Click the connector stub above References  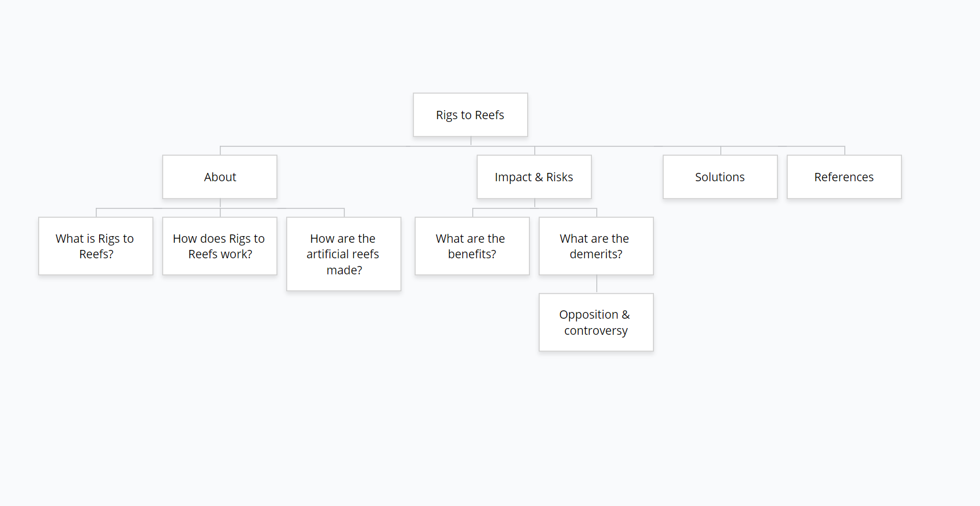point(844,150)
